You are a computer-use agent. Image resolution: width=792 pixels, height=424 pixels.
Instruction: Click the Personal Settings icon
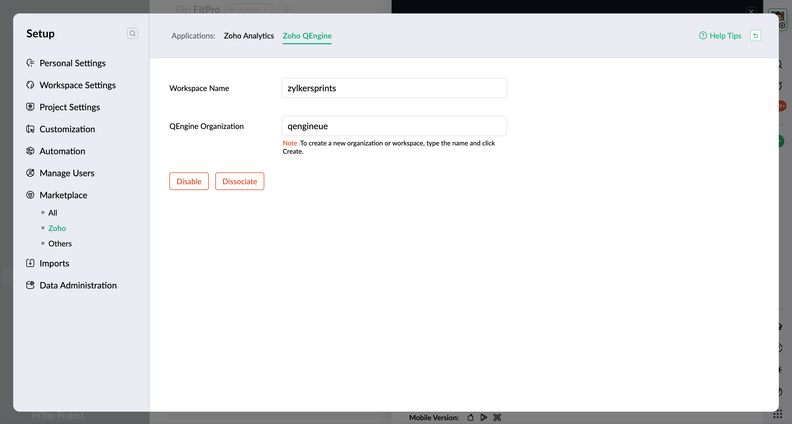(30, 63)
